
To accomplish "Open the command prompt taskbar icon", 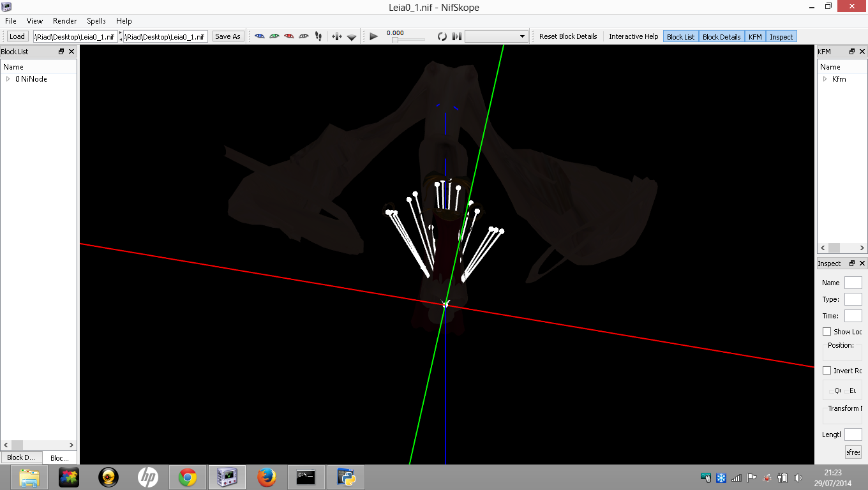I will (x=306, y=477).
